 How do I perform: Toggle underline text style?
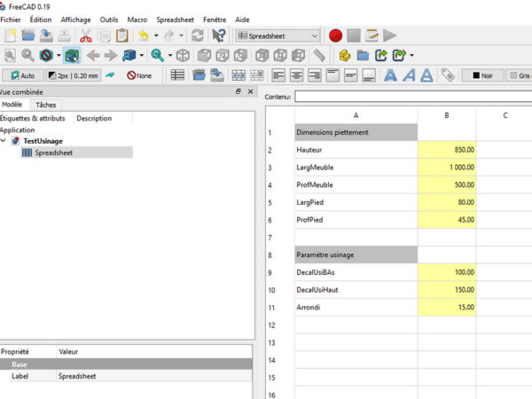[x=427, y=75]
